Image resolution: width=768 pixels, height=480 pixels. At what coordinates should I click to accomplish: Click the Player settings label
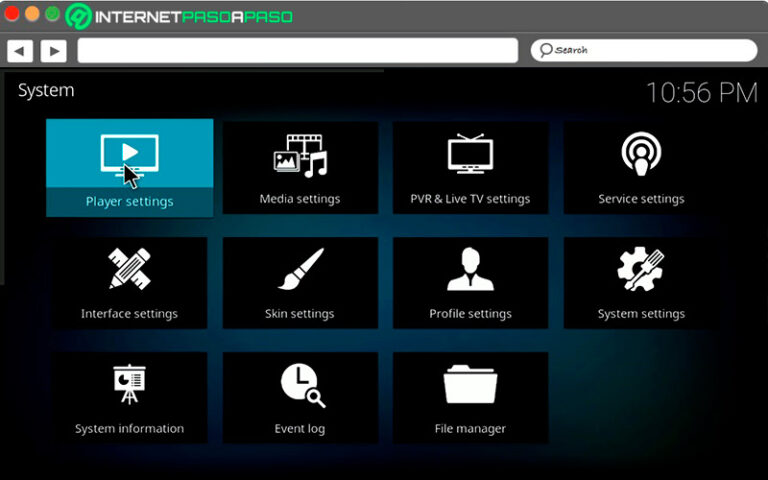tap(129, 201)
